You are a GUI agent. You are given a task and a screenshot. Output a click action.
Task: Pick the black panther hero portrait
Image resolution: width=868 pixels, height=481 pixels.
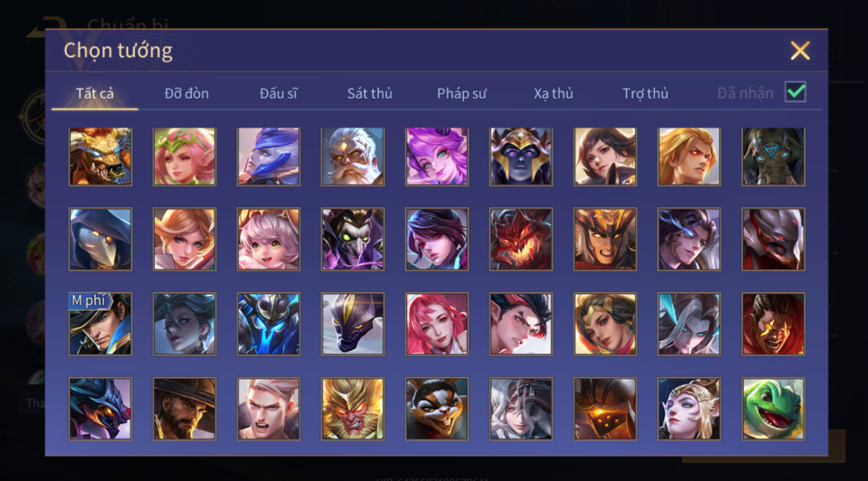tap(352, 324)
